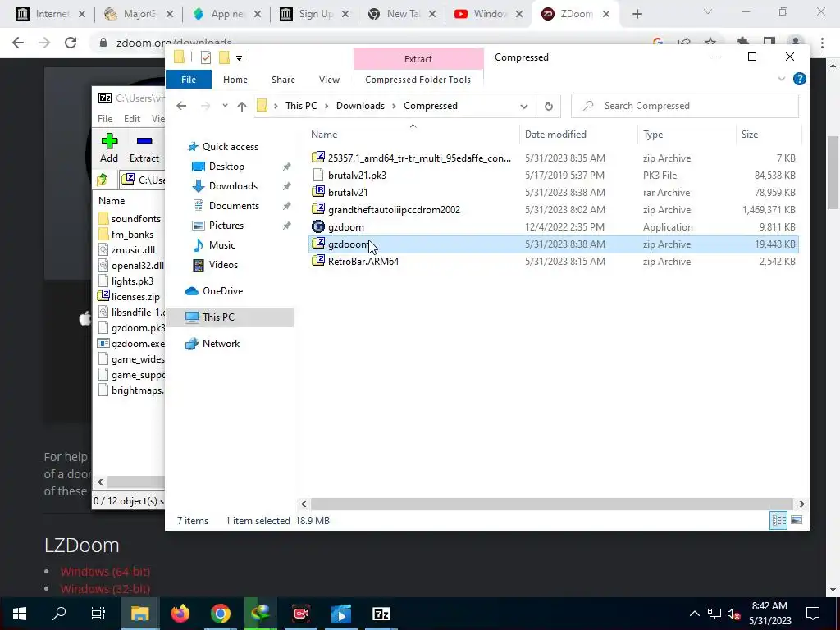Screen dimensions: 840x630
Task: Select Downloads in navigation pane
Action: click(233, 186)
